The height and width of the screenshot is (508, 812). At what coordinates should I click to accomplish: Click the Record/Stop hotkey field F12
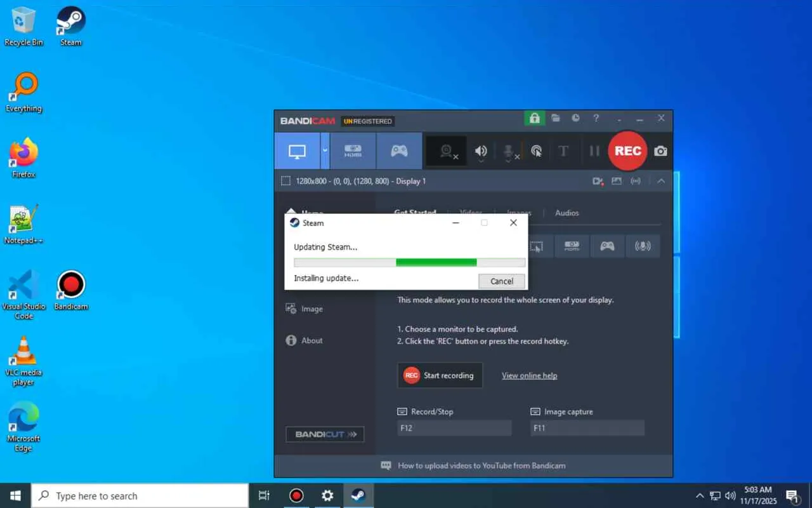click(x=454, y=428)
